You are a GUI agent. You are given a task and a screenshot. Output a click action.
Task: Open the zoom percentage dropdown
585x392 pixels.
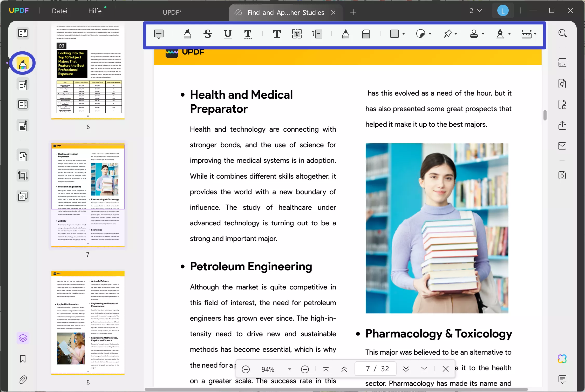(290, 369)
